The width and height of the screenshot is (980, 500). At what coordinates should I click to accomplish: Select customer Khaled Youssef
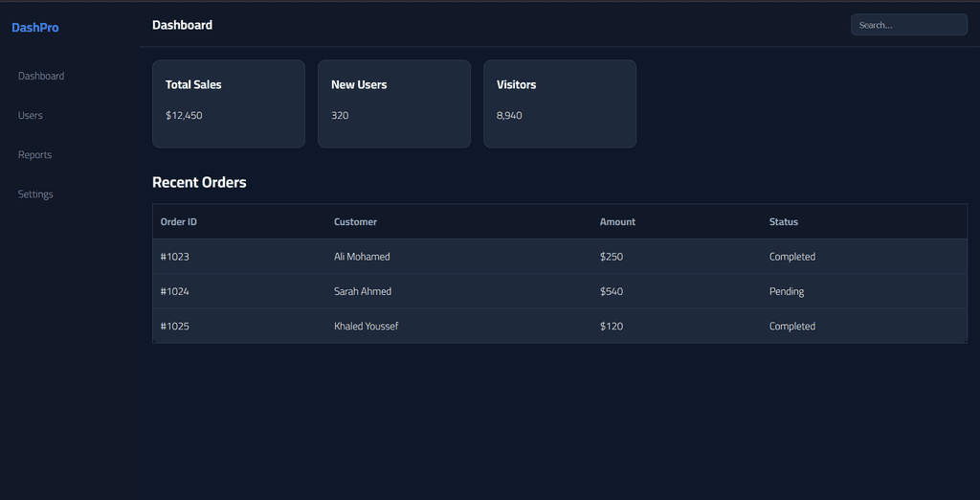tap(366, 326)
